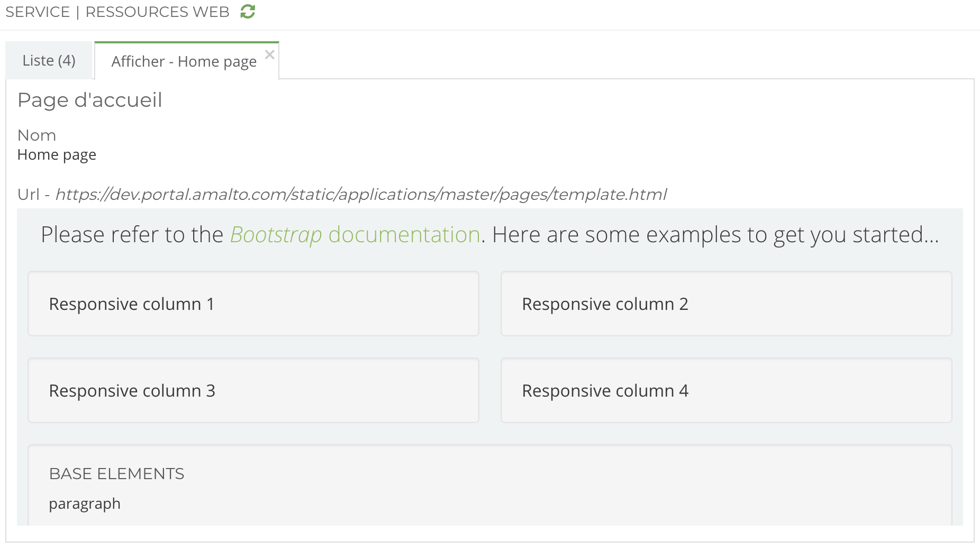This screenshot has width=980, height=550.
Task: Click the BASE ELEMENTS heading
Action: coord(116,474)
